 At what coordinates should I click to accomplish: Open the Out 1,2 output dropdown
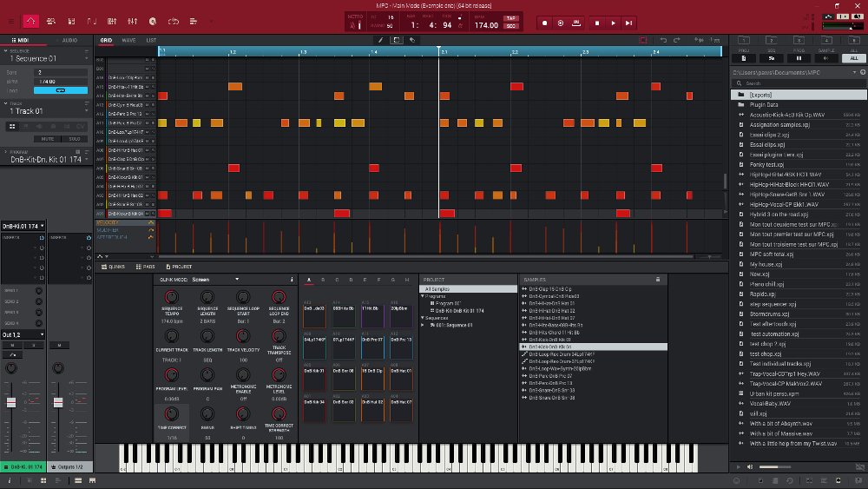click(x=23, y=335)
